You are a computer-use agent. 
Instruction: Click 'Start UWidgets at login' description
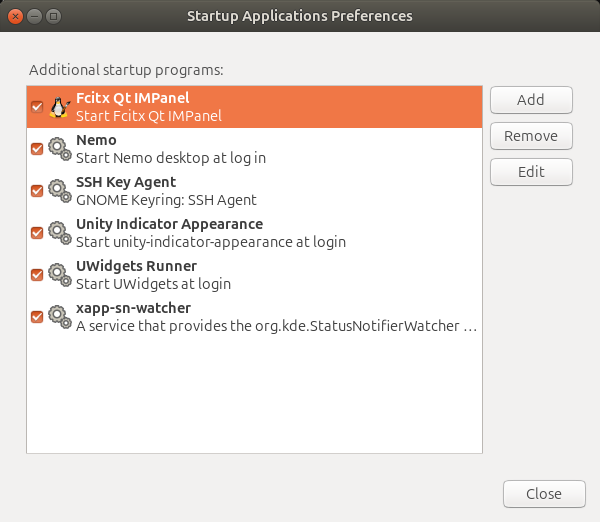(x=153, y=284)
